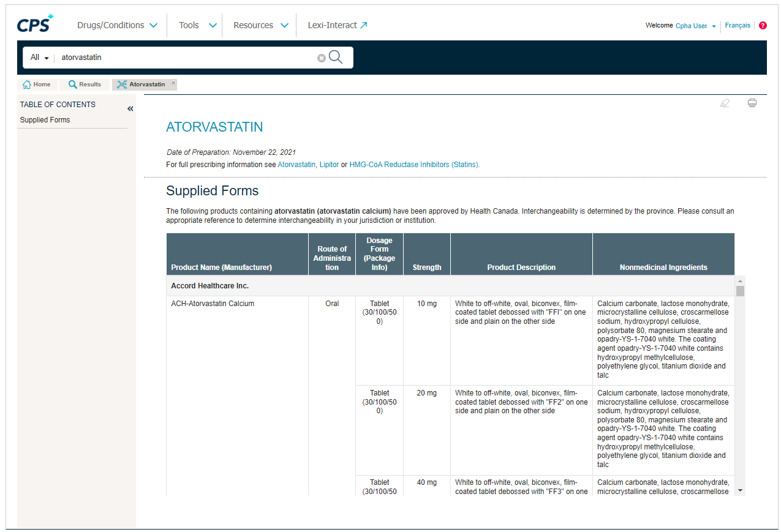
Task: Select the Accord Healthcare Inc. row
Action: pyautogui.click(x=450, y=286)
